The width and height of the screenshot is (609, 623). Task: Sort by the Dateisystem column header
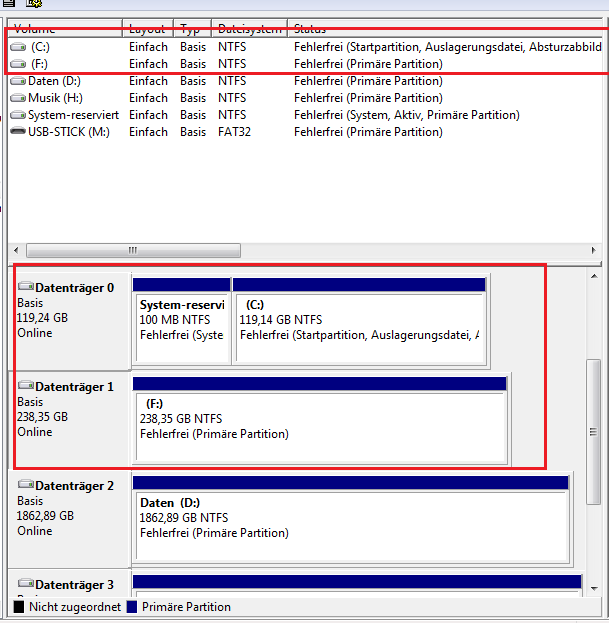click(249, 29)
